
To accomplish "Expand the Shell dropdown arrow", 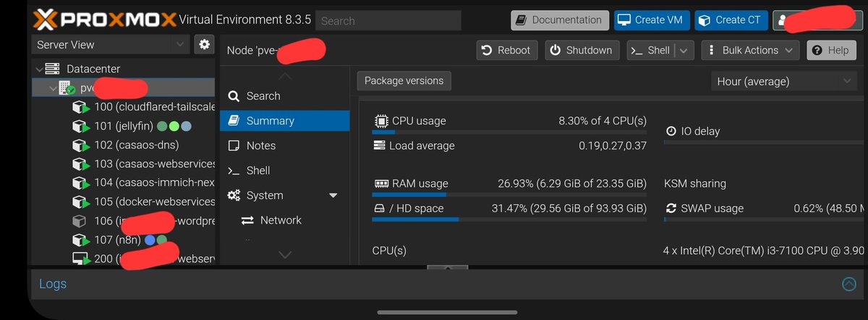I will [685, 50].
